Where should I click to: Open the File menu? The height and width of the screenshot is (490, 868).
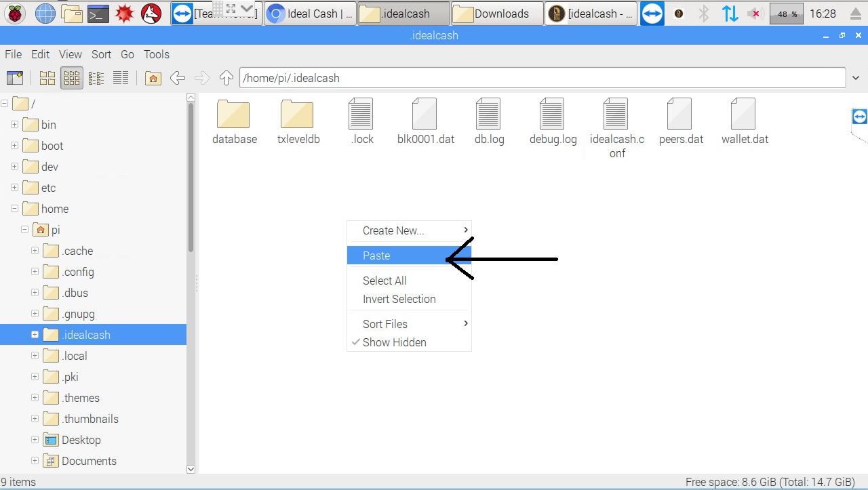point(13,54)
